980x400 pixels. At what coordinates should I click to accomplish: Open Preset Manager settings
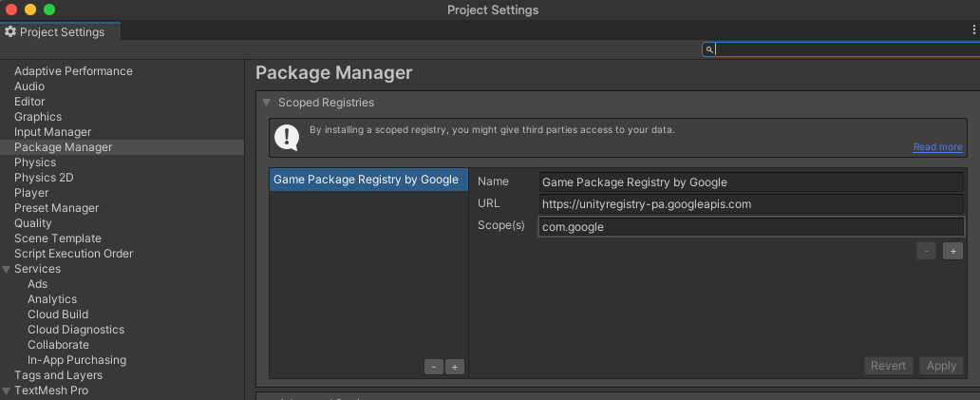[x=56, y=208]
